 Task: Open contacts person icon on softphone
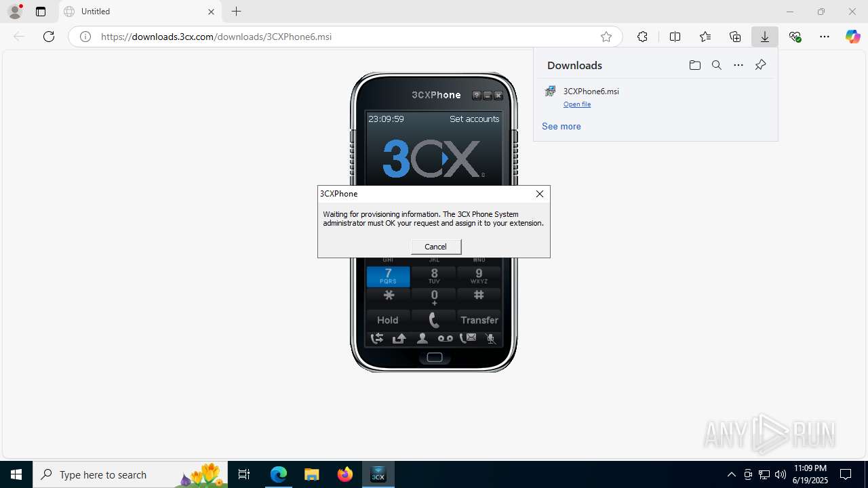pos(422,338)
